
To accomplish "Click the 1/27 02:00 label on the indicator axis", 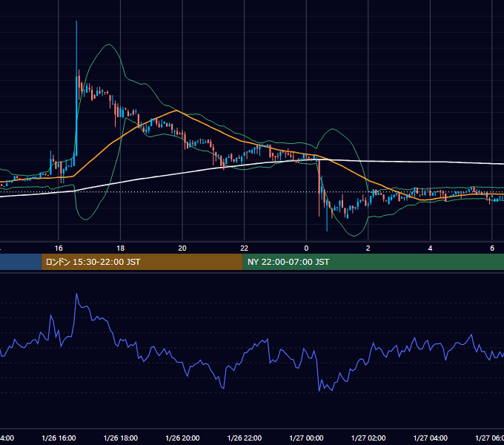I will point(368,438).
